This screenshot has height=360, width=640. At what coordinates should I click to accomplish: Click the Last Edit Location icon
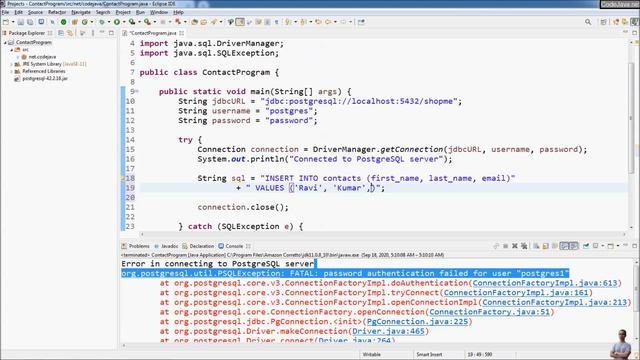(x=318, y=22)
